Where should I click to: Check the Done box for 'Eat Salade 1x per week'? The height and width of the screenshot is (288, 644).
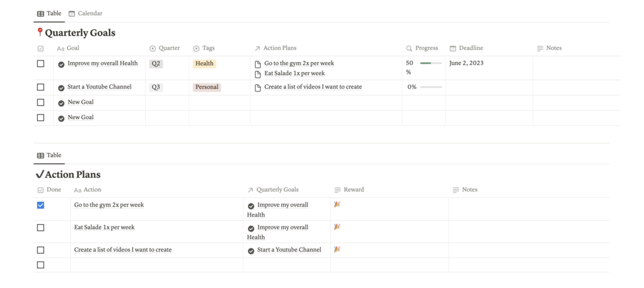(x=40, y=228)
